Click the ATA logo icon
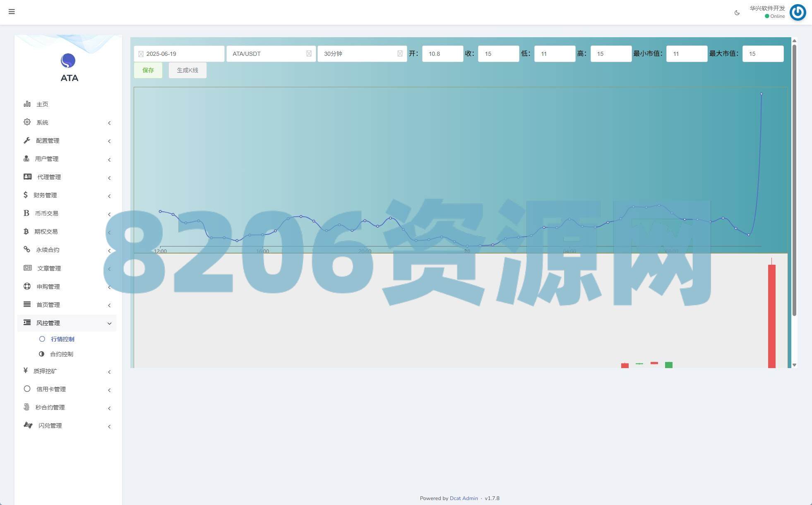Viewport: 812px width, 505px height. 68,61
